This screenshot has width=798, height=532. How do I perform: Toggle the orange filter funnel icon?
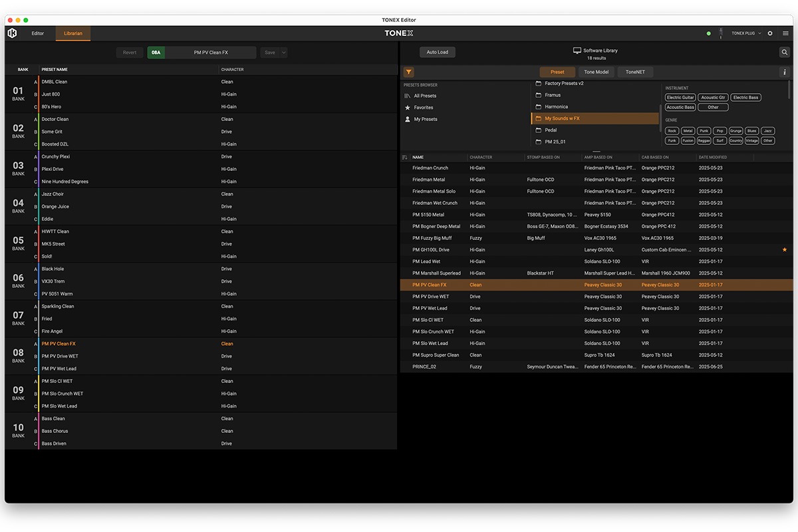408,72
